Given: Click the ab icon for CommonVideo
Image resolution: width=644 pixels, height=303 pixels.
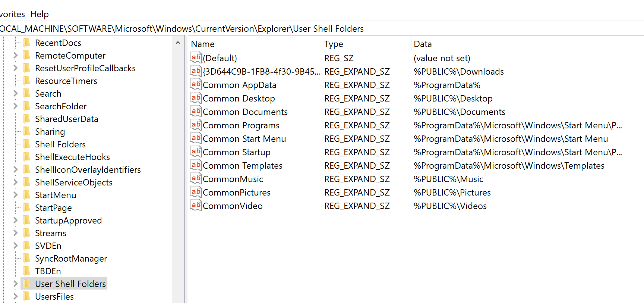Looking at the screenshot, I should click(196, 205).
